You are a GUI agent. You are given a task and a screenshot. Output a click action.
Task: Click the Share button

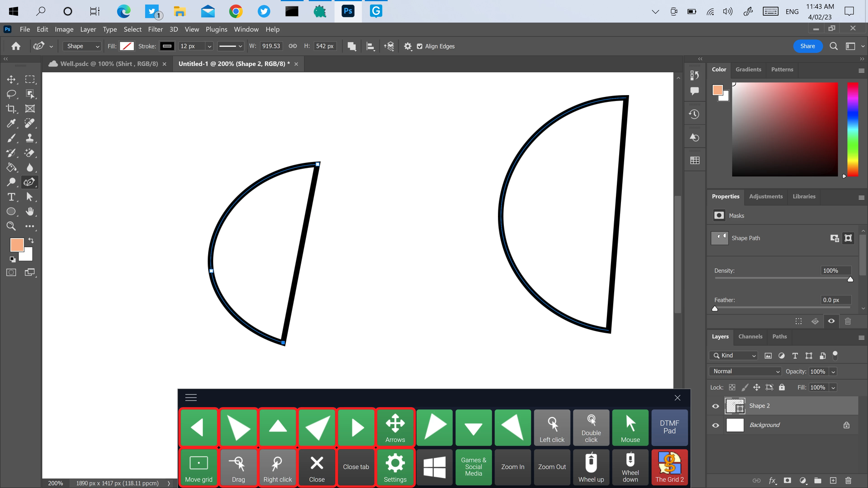coord(807,46)
